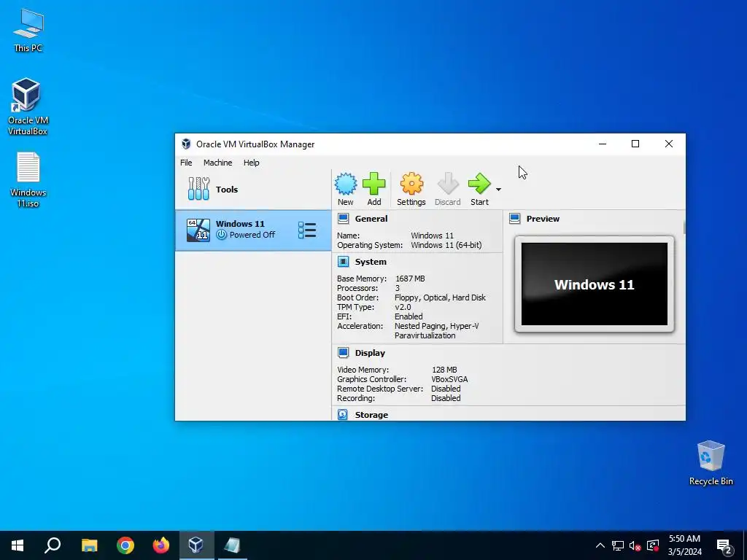
Task: Select the Oracle VM VirtualBox desktop shortcut
Action: (x=28, y=106)
